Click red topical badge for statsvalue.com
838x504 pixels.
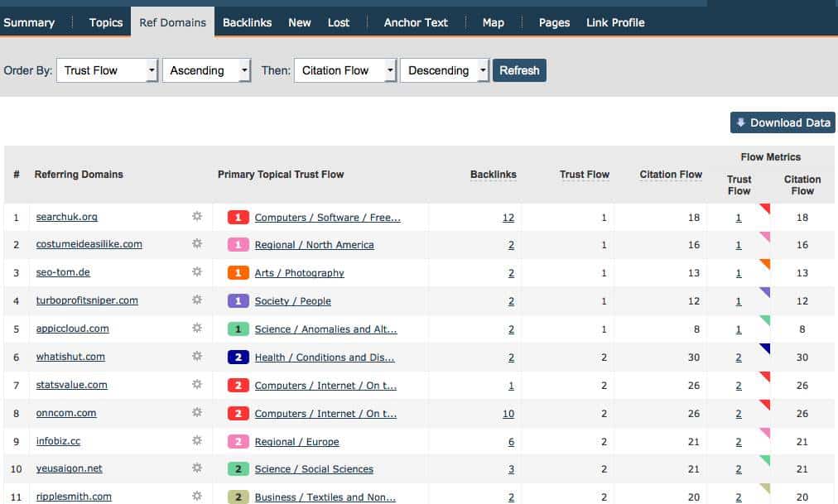tap(238, 386)
